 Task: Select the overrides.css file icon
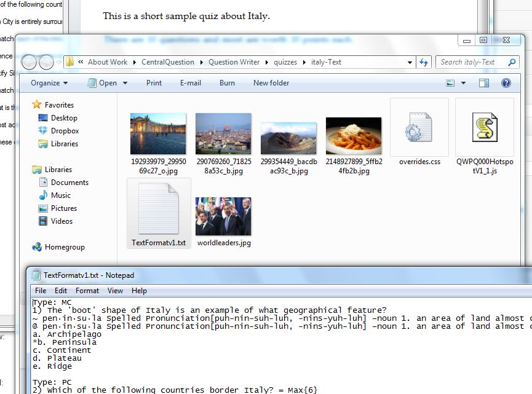point(419,127)
